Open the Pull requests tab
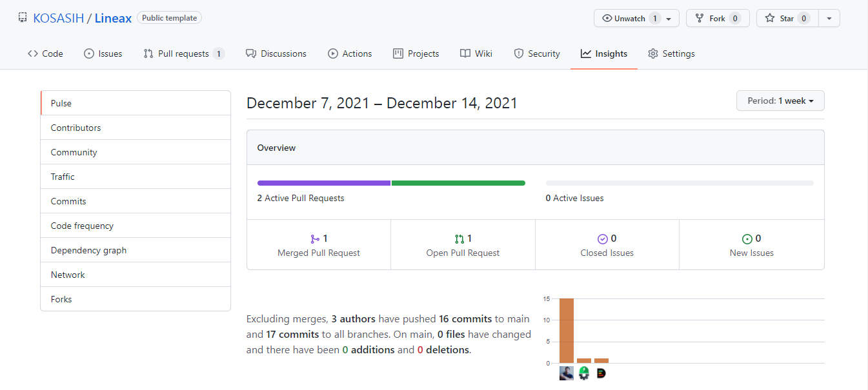This screenshot has height=390, width=868. click(x=184, y=54)
